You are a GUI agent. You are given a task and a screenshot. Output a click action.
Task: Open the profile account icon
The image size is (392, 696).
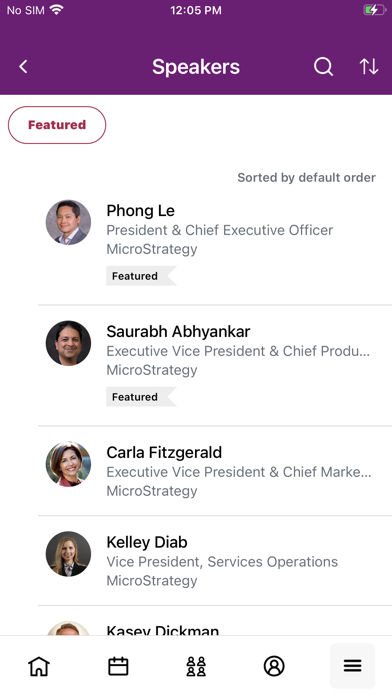(x=274, y=666)
